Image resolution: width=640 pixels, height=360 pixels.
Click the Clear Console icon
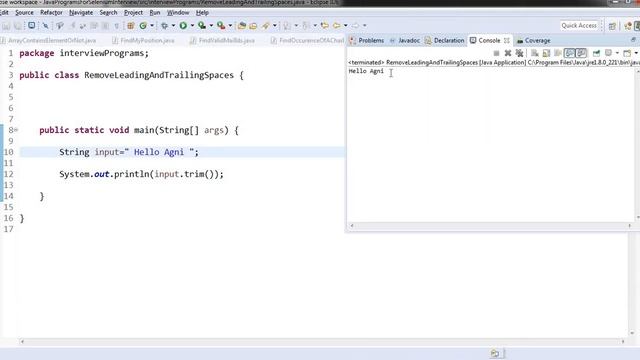click(x=535, y=53)
